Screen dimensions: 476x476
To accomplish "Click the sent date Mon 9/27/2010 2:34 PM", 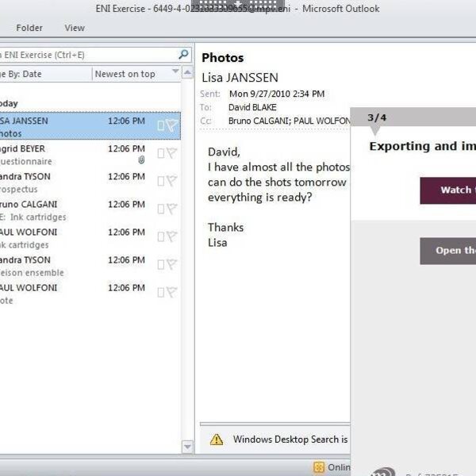I will (277, 94).
